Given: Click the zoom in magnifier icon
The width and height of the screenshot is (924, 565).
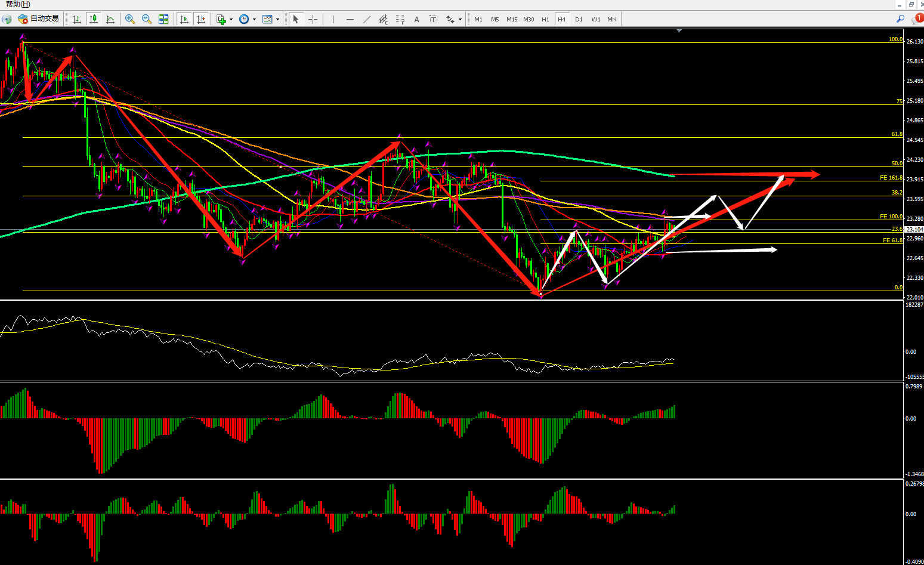Looking at the screenshot, I should tap(130, 19).
